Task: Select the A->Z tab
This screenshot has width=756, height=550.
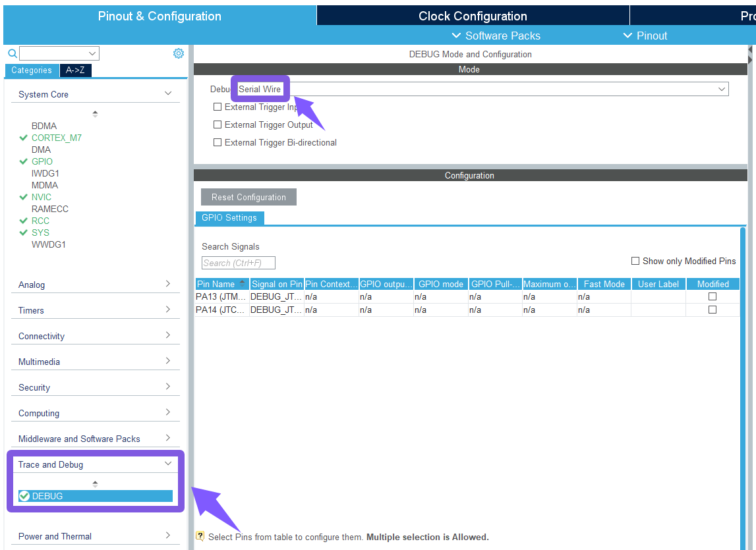Action: [x=75, y=70]
